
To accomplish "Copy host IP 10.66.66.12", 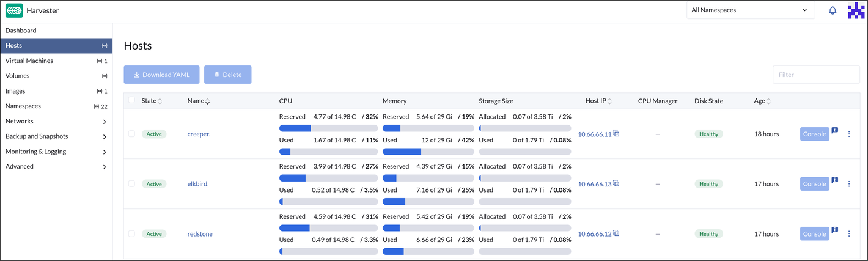I will click(x=617, y=233).
